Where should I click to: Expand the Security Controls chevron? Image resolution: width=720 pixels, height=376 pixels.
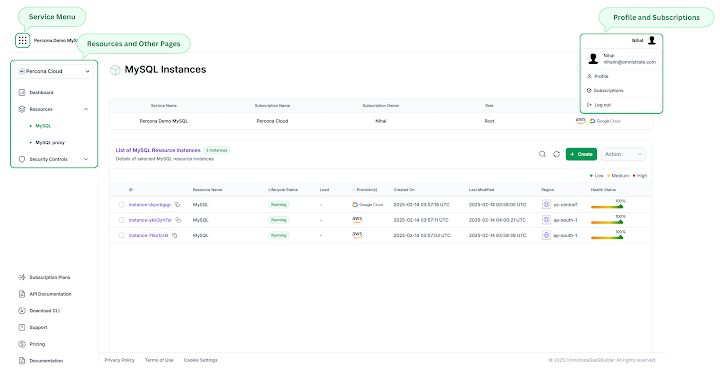(x=86, y=159)
